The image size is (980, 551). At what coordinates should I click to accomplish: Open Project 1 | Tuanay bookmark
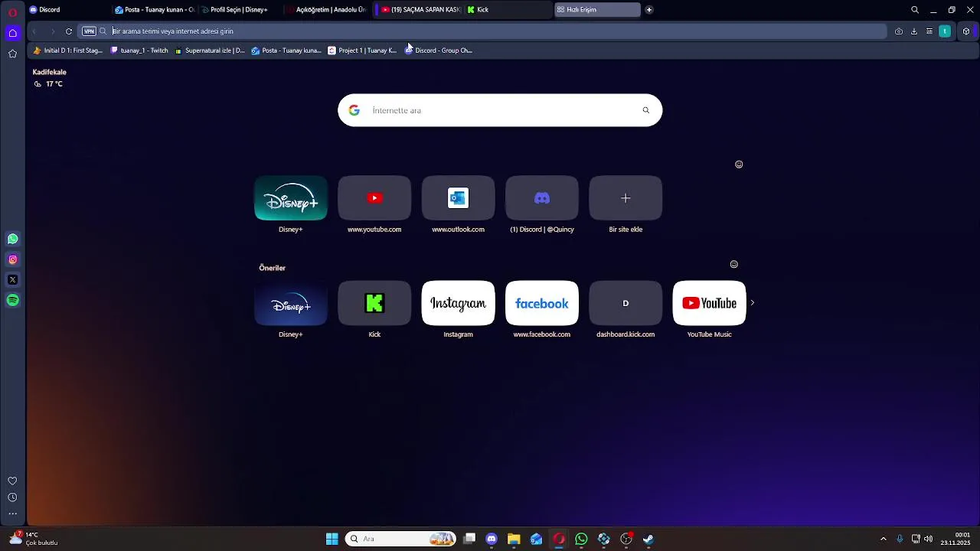[362, 51]
